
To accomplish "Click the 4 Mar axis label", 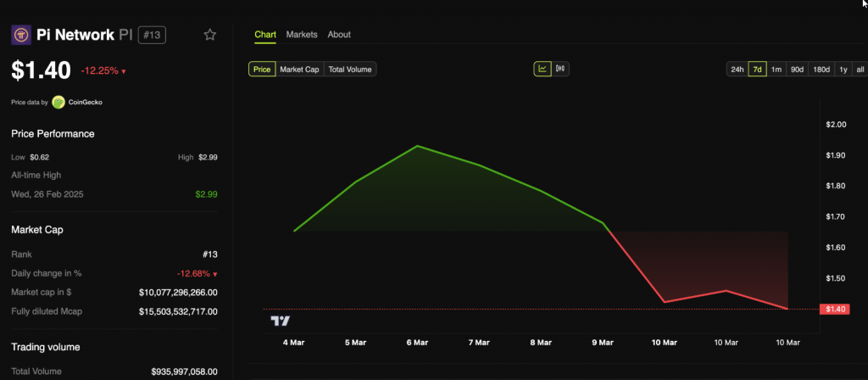I will point(293,343).
